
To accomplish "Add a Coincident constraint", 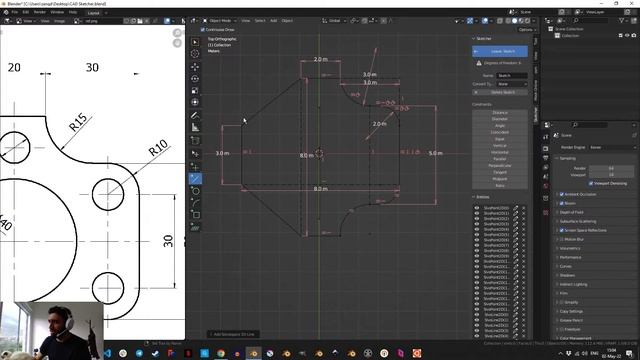I will (x=500, y=132).
